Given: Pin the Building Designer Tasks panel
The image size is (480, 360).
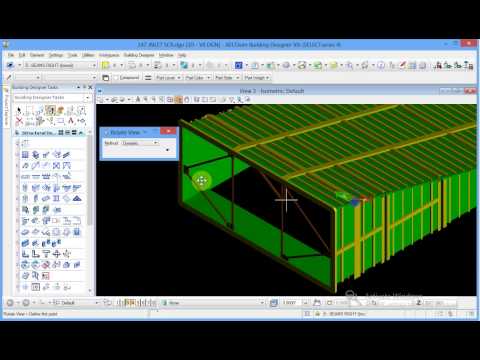Looking at the screenshot, I should [84, 87].
